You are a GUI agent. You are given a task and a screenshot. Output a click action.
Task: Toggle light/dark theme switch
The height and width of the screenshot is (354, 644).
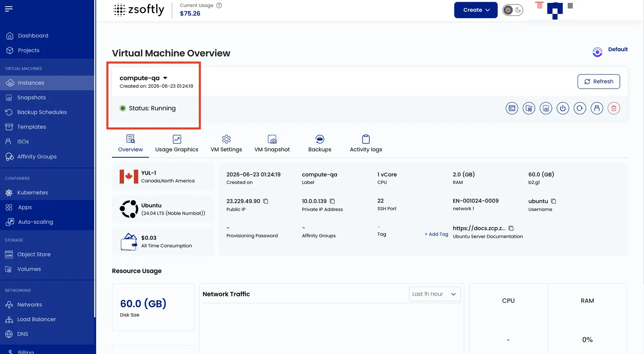(x=512, y=10)
